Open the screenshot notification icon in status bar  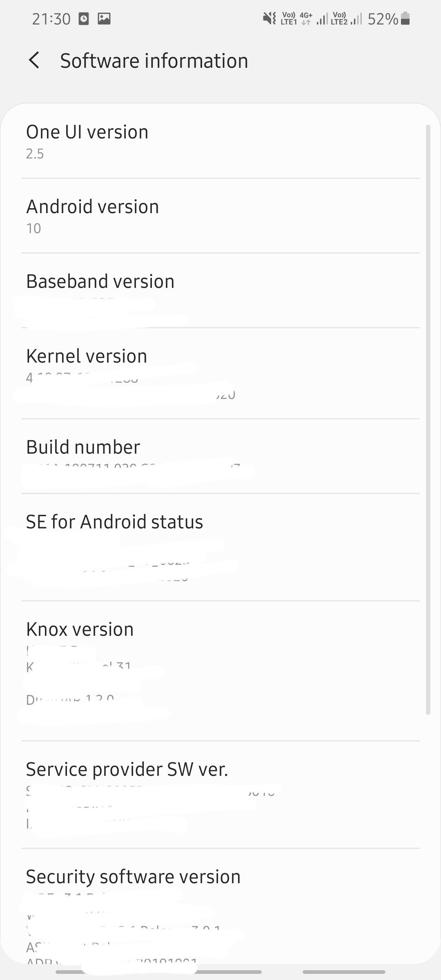[84, 18]
